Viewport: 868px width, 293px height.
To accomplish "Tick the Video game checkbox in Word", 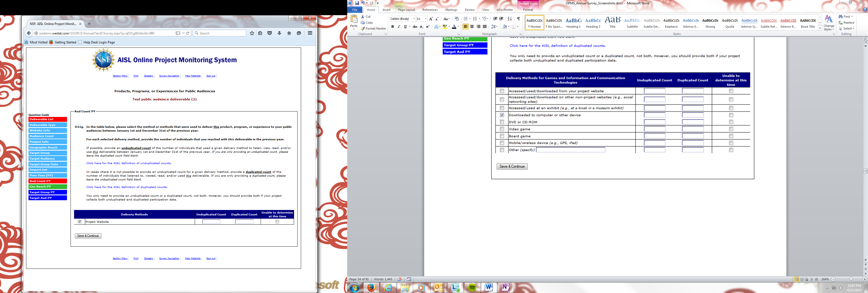I will point(502,129).
